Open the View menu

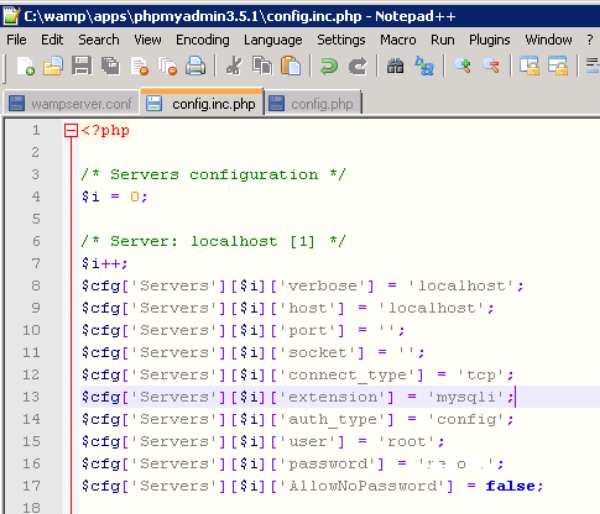[148, 40]
